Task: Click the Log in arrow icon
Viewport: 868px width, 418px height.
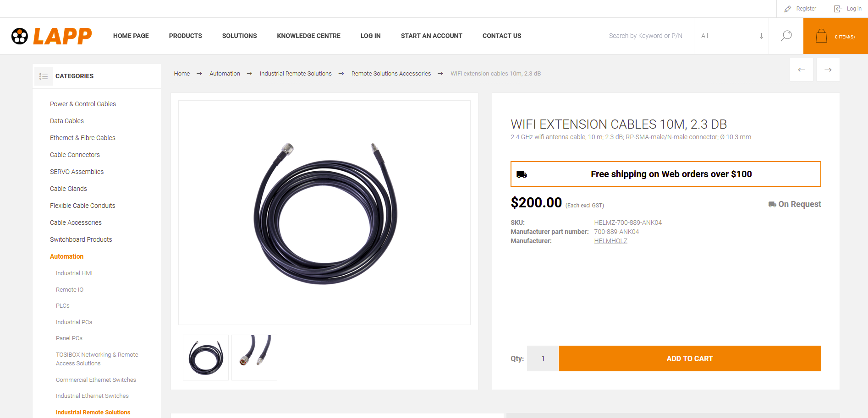Action: [838, 9]
